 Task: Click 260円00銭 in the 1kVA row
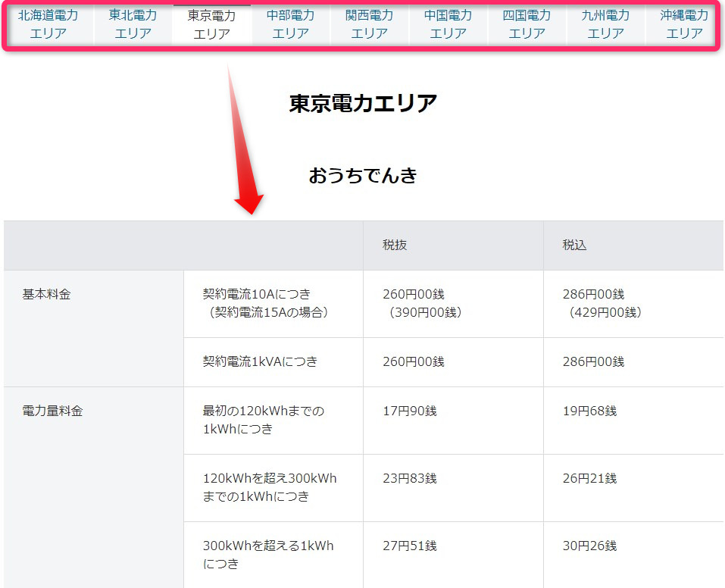pos(414,361)
